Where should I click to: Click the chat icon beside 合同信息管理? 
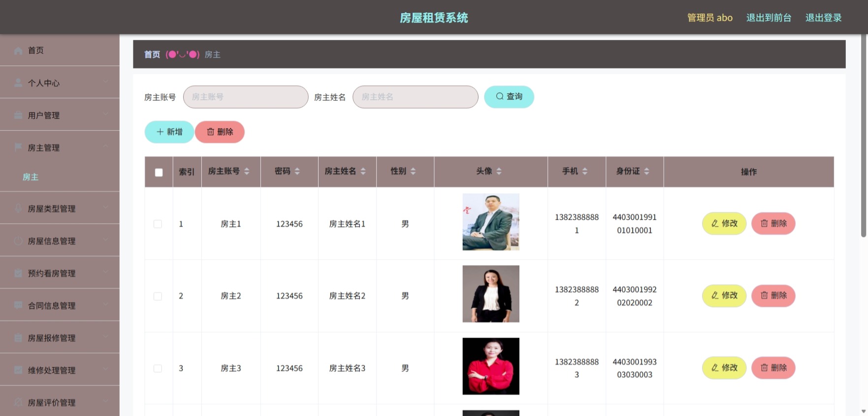point(18,306)
